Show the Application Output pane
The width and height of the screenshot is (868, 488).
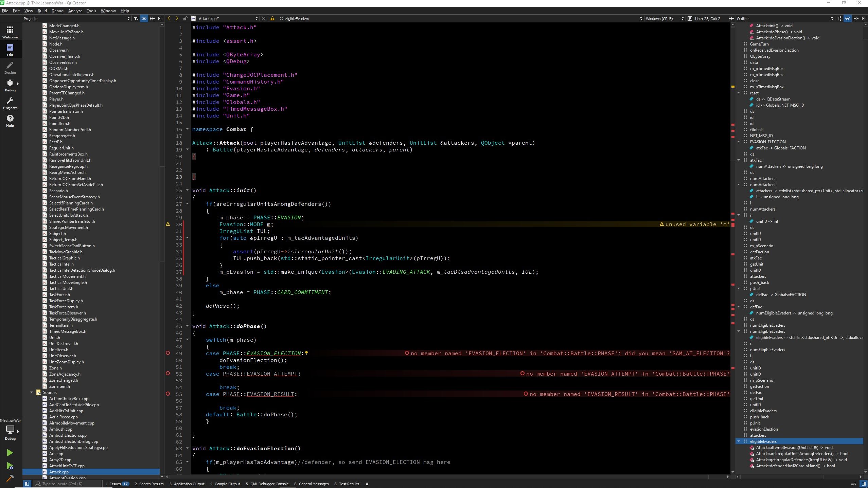(x=187, y=484)
